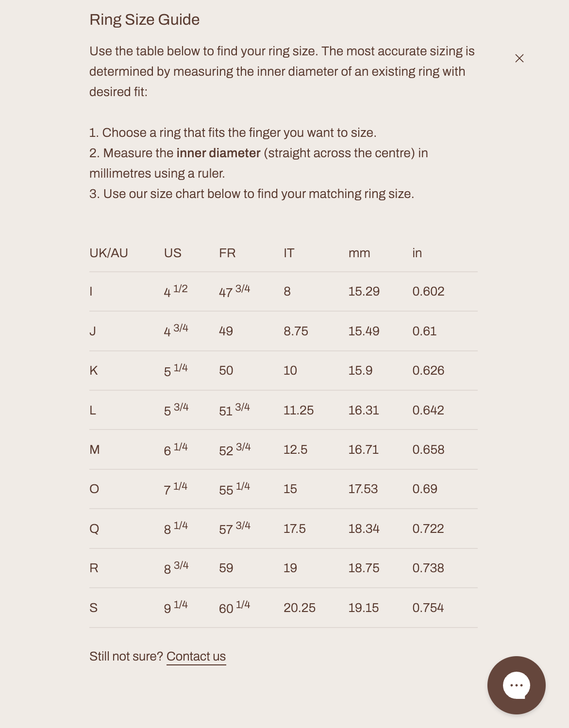569x728 pixels.
Task: Click the in column header
Action: click(x=417, y=253)
